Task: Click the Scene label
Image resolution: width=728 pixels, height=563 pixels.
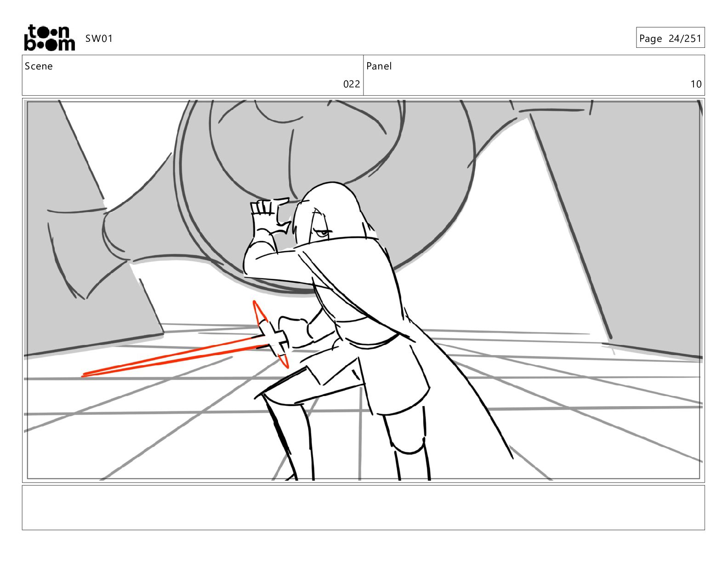Action: point(39,66)
